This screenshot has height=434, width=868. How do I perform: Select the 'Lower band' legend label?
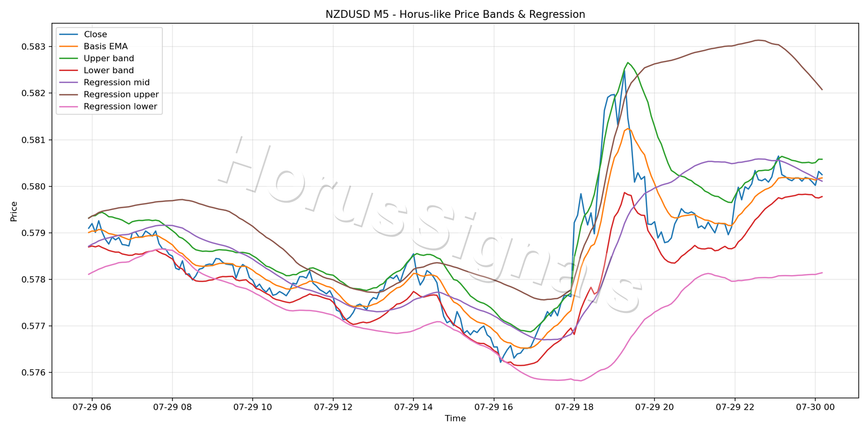108,71
